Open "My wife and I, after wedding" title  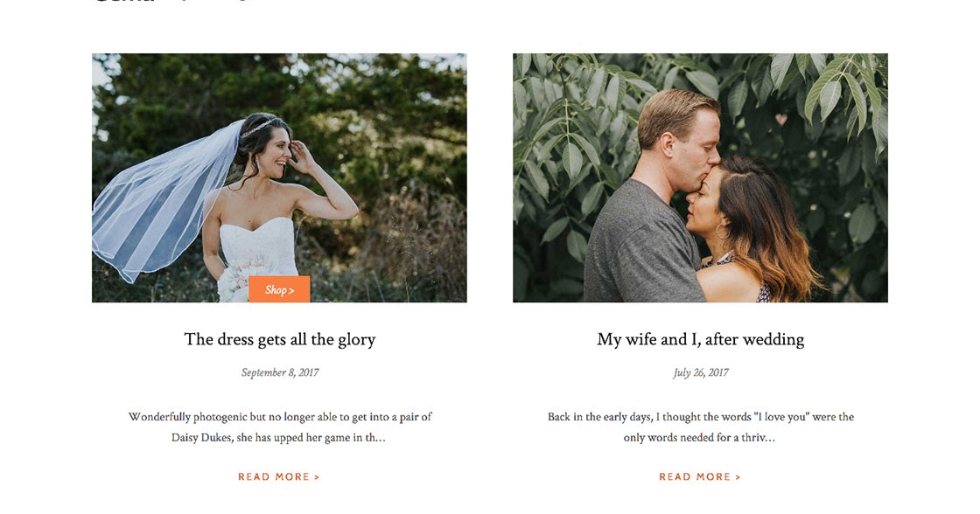tap(700, 339)
